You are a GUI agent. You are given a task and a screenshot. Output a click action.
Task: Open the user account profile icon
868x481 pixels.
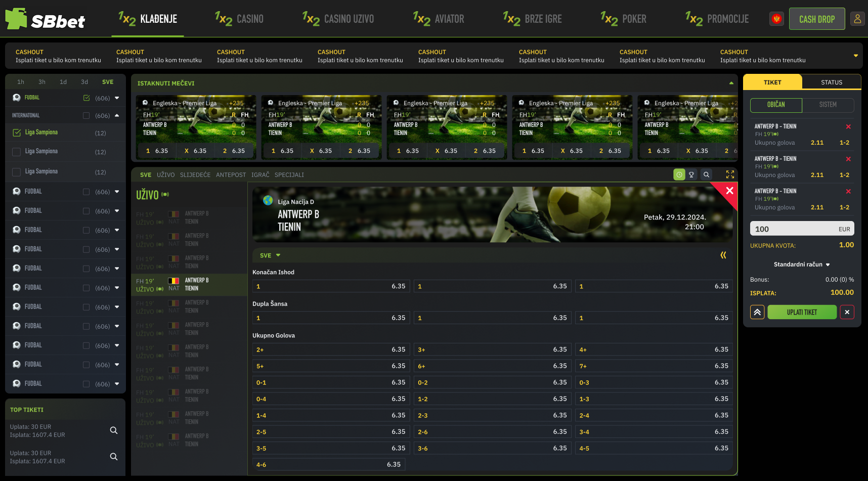tap(857, 19)
